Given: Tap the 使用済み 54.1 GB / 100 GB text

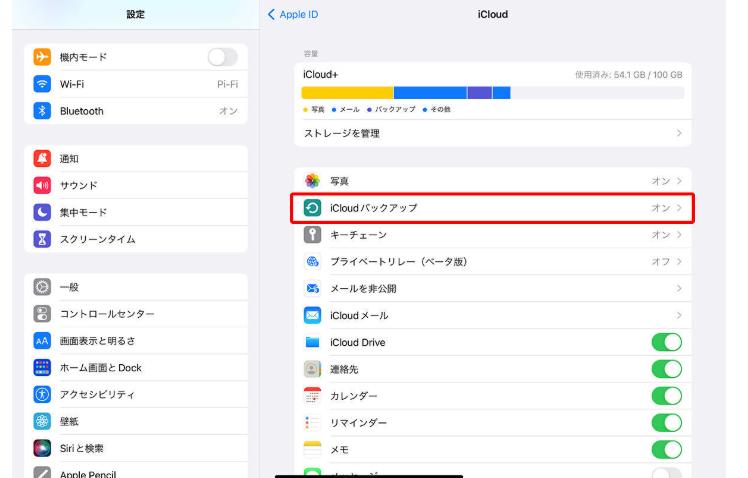Looking at the screenshot, I should coord(629,75).
